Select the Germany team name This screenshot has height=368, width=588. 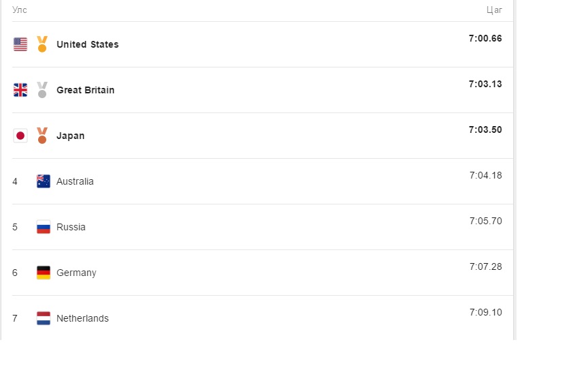[x=76, y=273]
